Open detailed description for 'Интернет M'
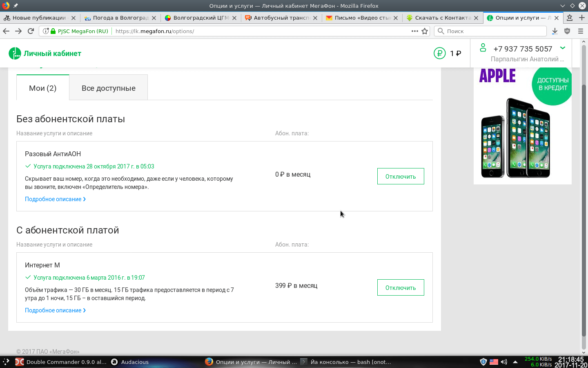Screen dimensions: 588x368 (x=55, y=310)
